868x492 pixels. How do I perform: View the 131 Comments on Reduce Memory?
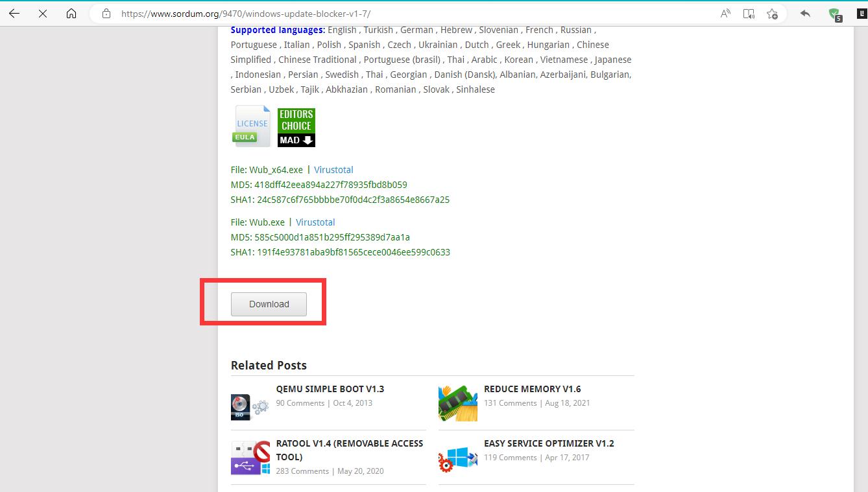pyautogui.click(x=511, y=403)
